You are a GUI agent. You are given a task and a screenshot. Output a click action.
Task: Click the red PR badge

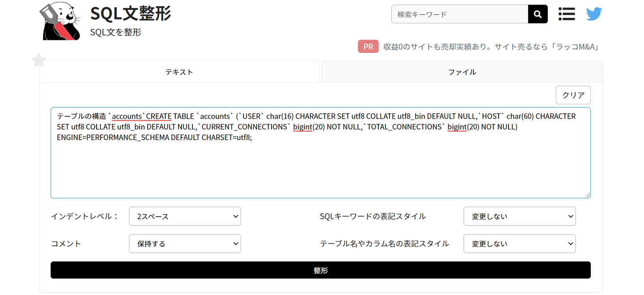[x=368, y=47]
